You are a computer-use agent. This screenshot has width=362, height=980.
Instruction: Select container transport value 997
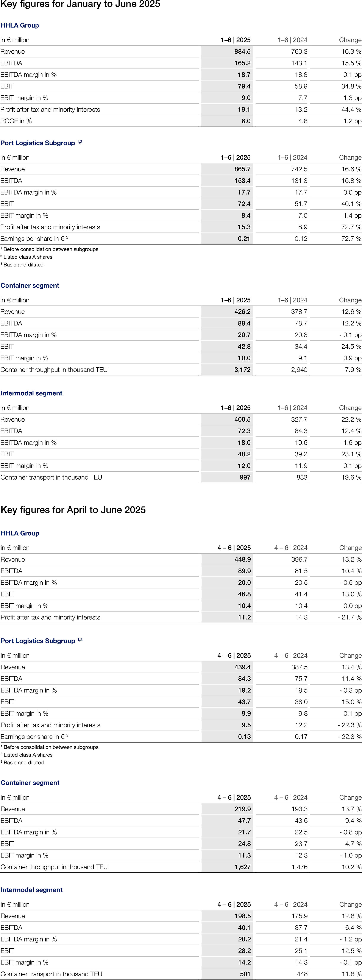245,477
